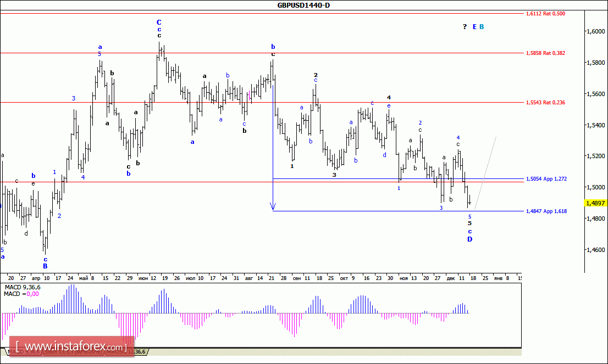Select the large blue D wave label

469,239
